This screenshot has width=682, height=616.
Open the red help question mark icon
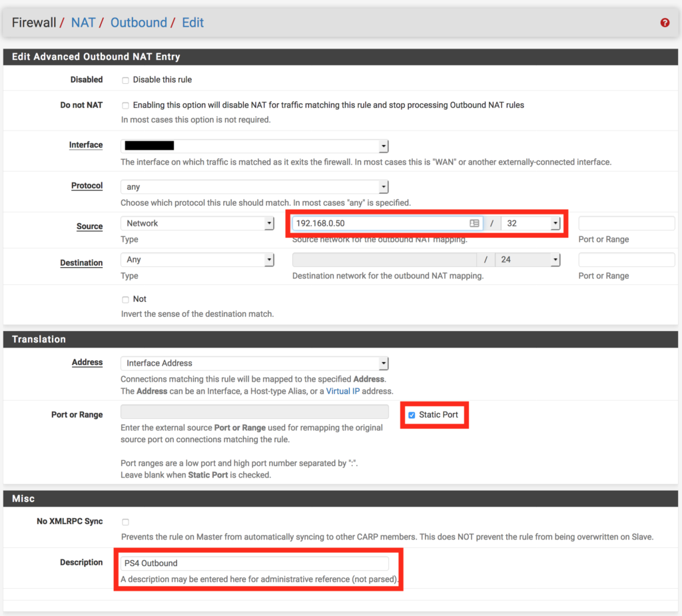click(x=665, y=23)
